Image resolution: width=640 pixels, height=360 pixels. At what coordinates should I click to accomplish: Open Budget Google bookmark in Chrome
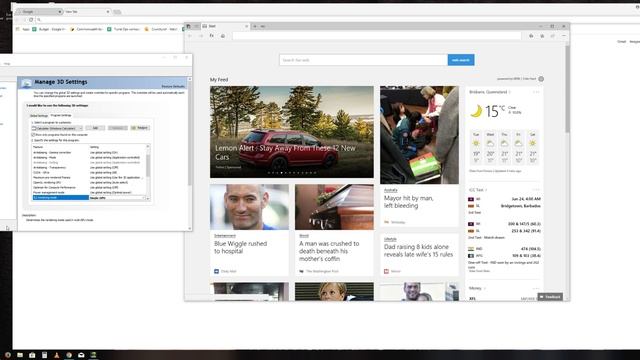(49, 29)
